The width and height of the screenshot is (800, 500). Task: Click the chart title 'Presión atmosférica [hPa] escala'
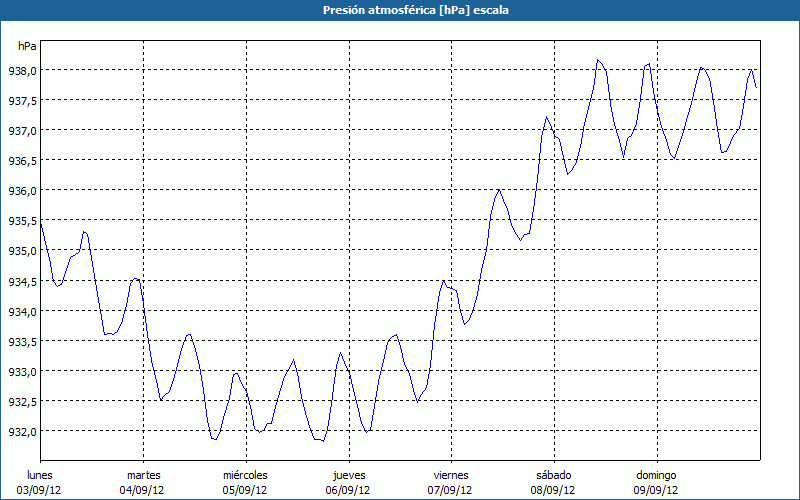coord(400,10)
